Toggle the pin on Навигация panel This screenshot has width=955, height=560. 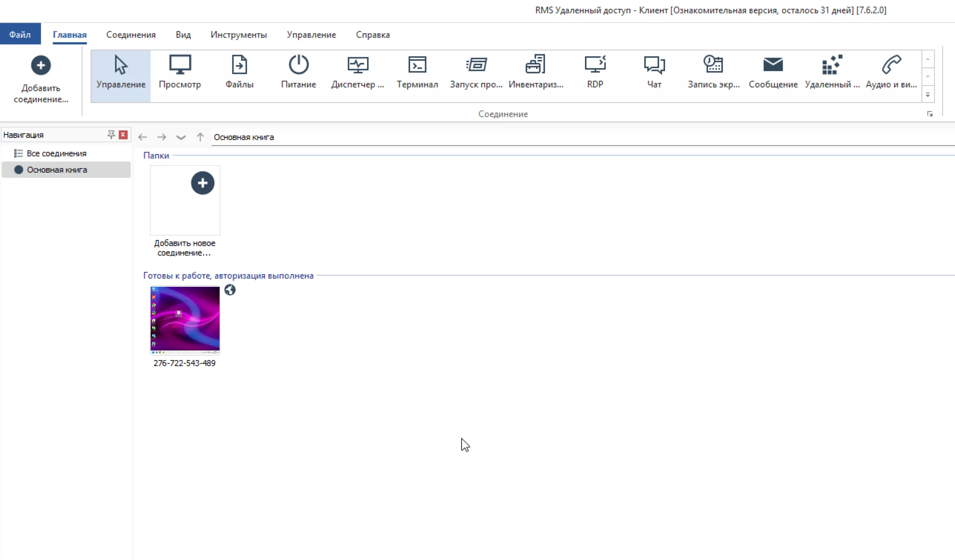pos(111,135)
